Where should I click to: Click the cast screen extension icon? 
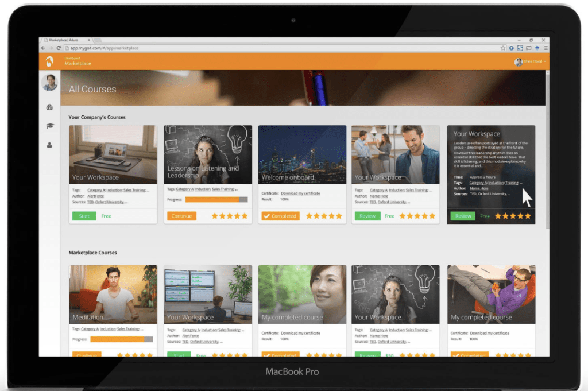[x=528, y=48]
